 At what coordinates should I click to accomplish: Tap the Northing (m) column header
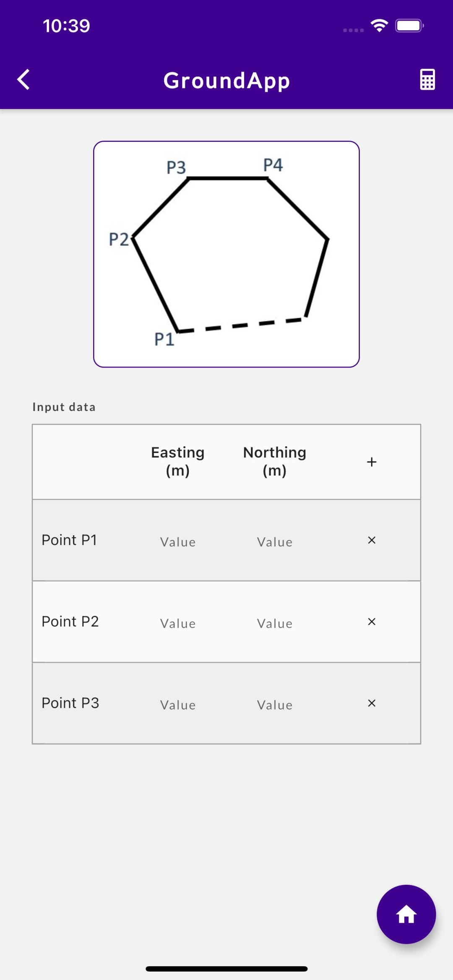pyautogui.click(x=275, y=461)
